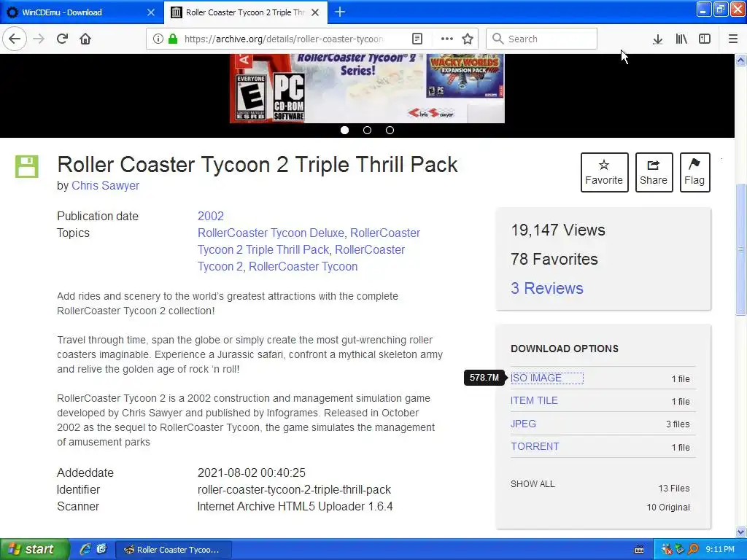Open the ITEM TILE download option
Viewport: 747px width, 560px height.
534,400
